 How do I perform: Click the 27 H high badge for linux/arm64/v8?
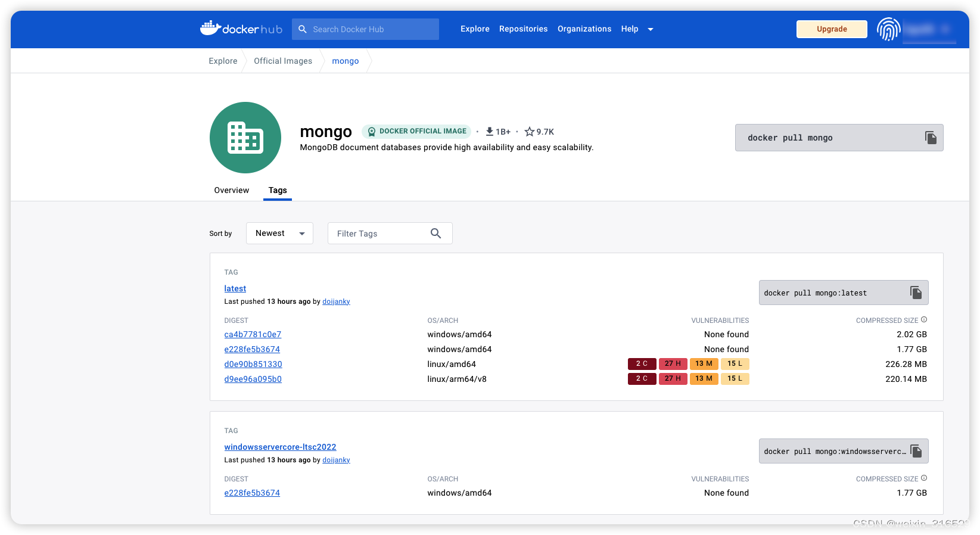673,378
